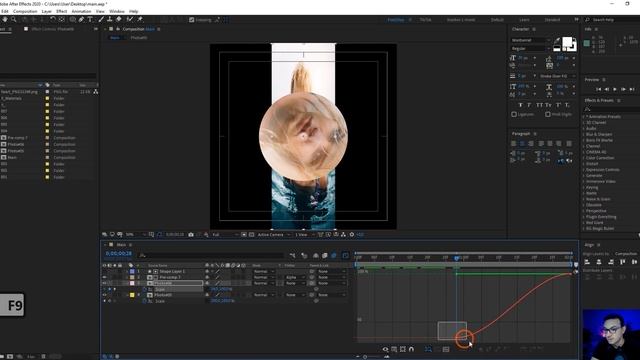This screenshot has width=640, height=360.
Task: Select the Pen tool
Action: 82,19
